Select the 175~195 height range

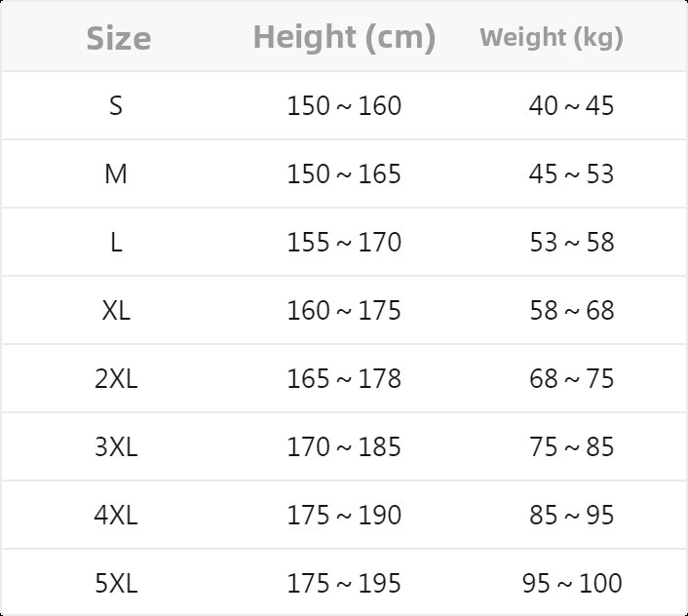point(344,583)
